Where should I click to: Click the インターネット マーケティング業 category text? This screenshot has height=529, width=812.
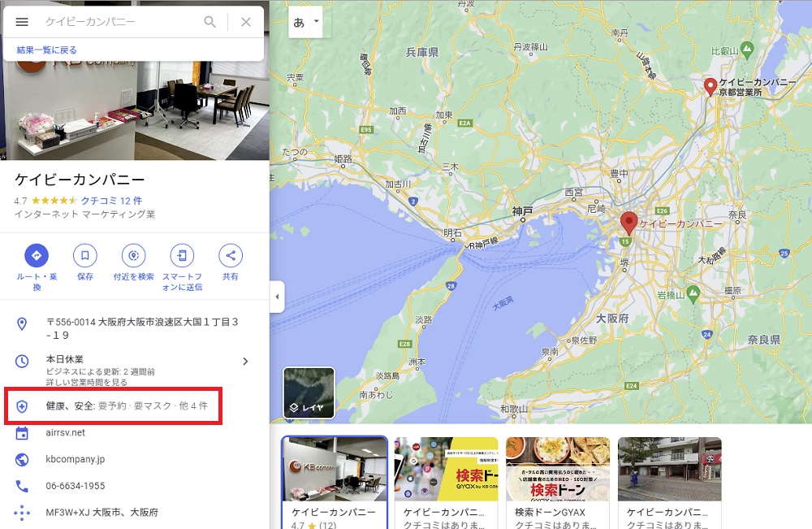[x=85, y=214]
